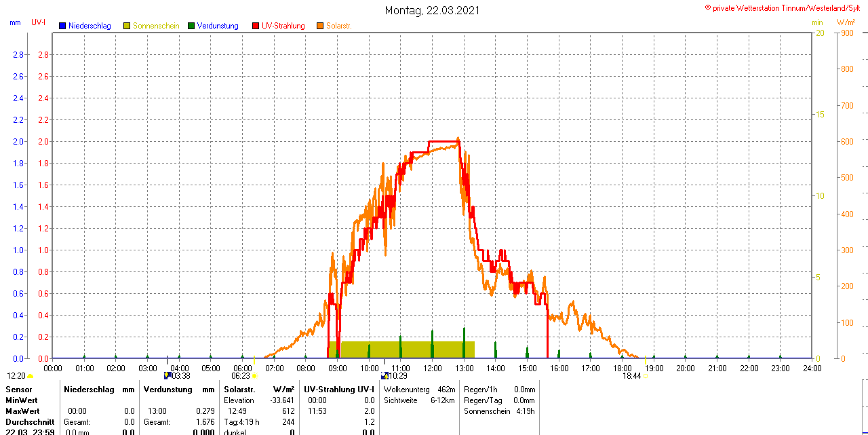Click the UV-Strahlung UV-I table header

pos(338,390)
